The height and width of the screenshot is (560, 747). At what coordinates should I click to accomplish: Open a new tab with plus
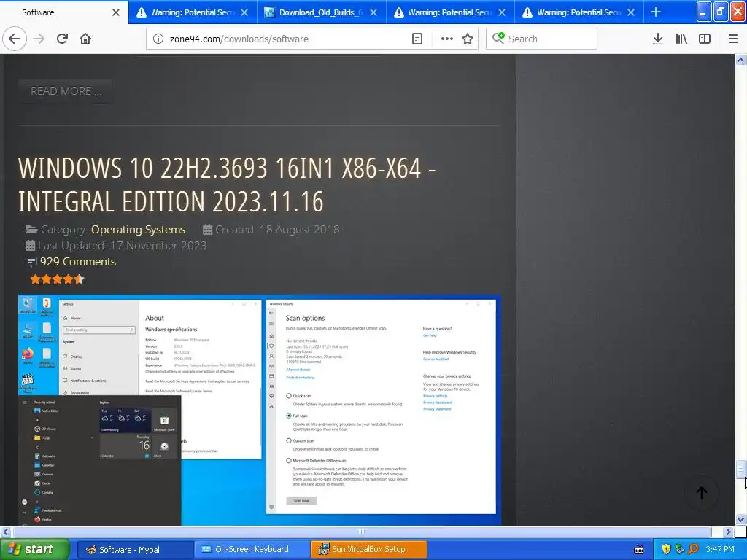(656, 12)
